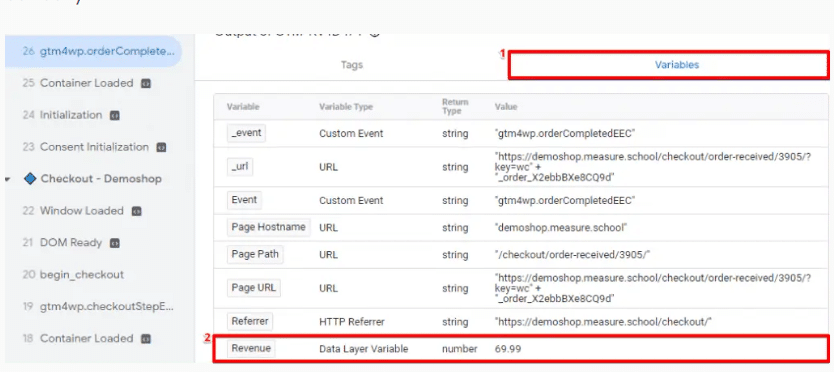Select event 26 gtm4wp.orderComplete
Image resolution: width=834 pixels, height=372 pixels.
(x=93, y=52)
